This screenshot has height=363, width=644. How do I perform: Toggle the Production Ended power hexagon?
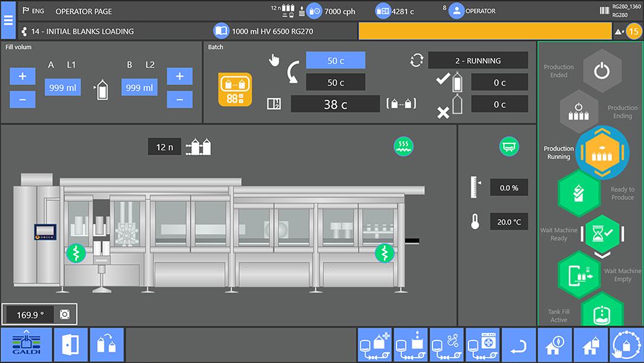(601, 71)
